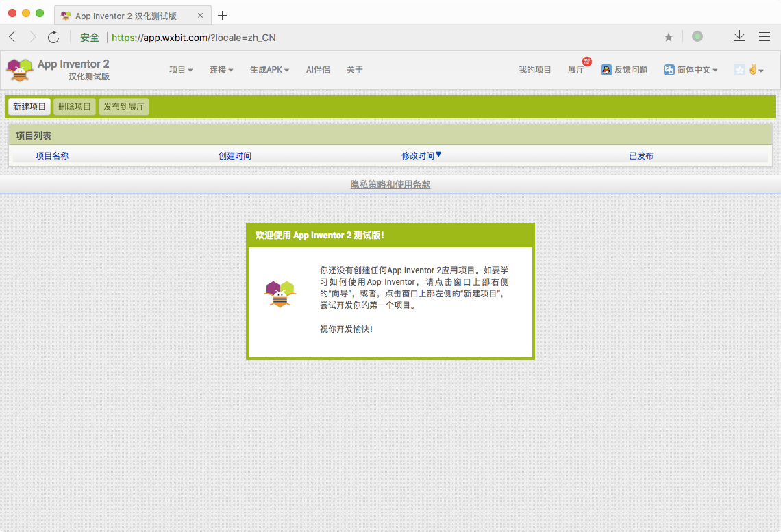Screen dimensions: 781x532
Task: Select the AI伴侣 menu item
Action: tap(318, 69)
